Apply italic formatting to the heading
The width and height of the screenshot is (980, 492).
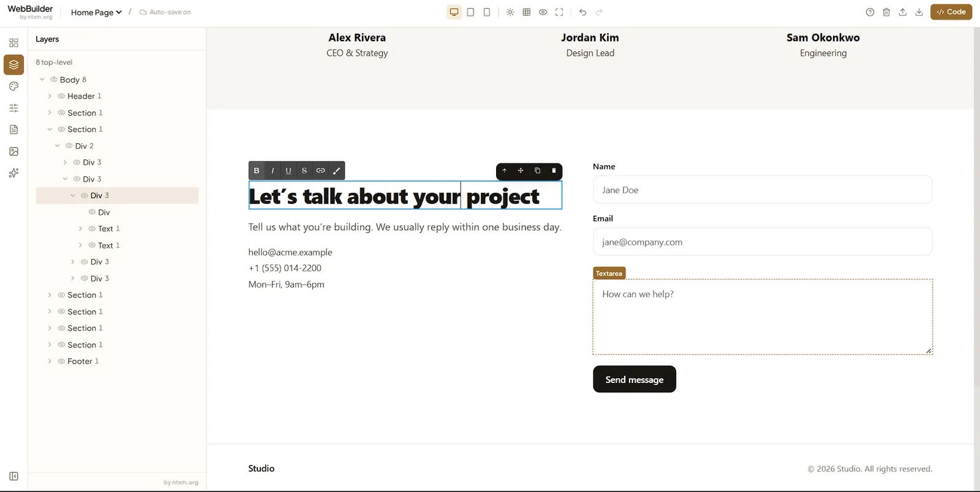273,171
